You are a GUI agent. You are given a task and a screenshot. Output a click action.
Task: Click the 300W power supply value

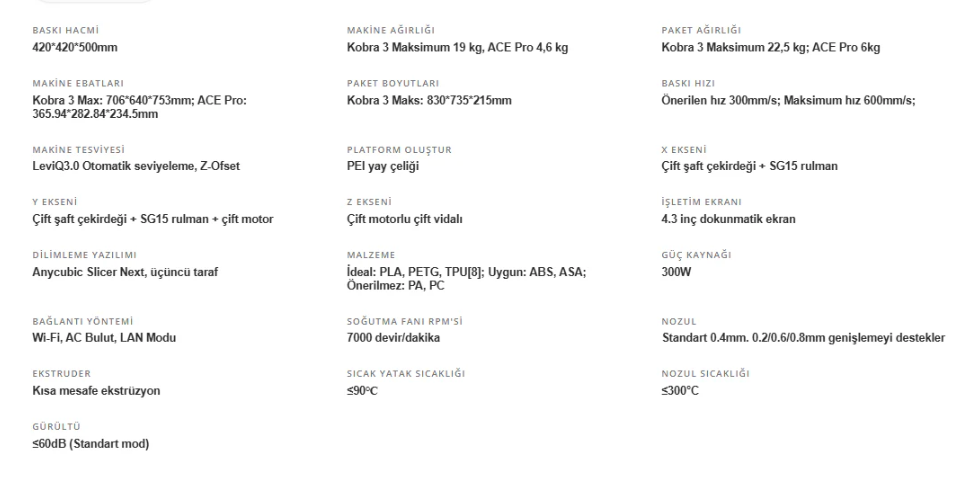[x=676, y=271]
